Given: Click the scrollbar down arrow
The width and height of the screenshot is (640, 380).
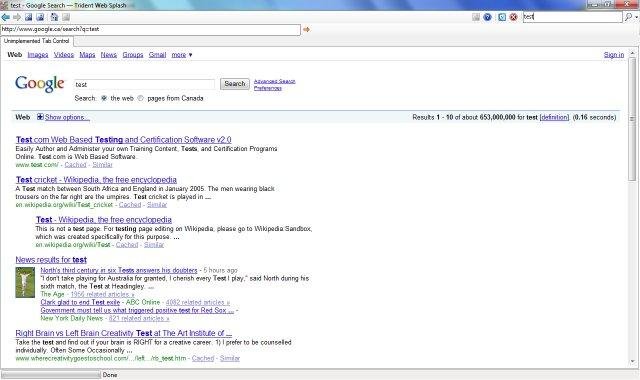Looking at the screenshot, I should tap(632, 361).
